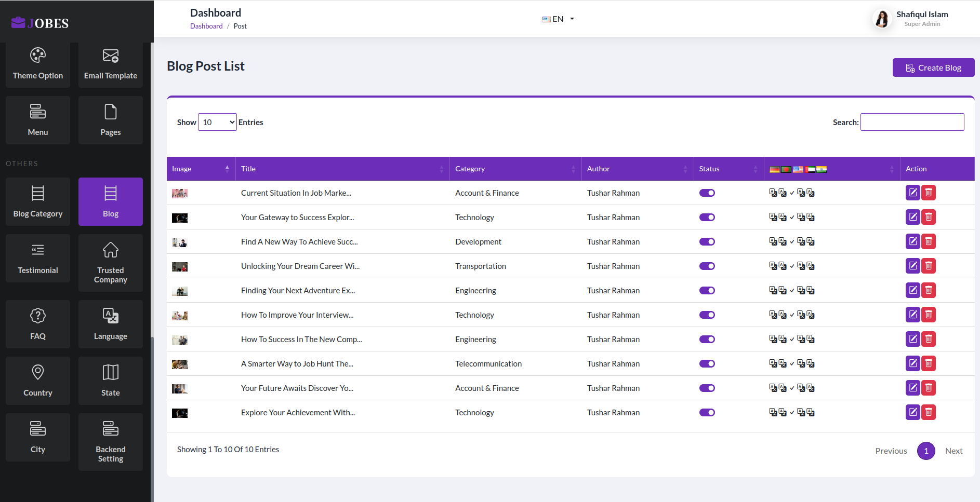Click thumbnail of 'Explore Your Achievement' post

tap(180, 413)
